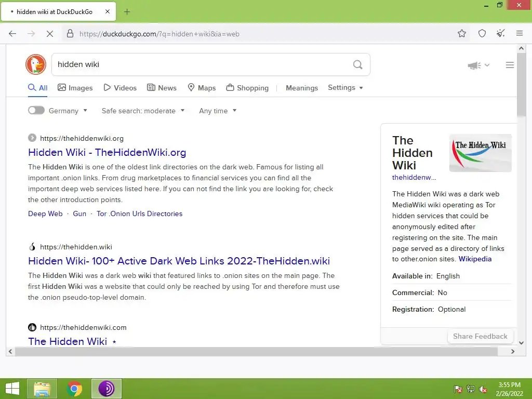Switch to the News tab
Screen dimensions: 532x399
click(162, 87)
